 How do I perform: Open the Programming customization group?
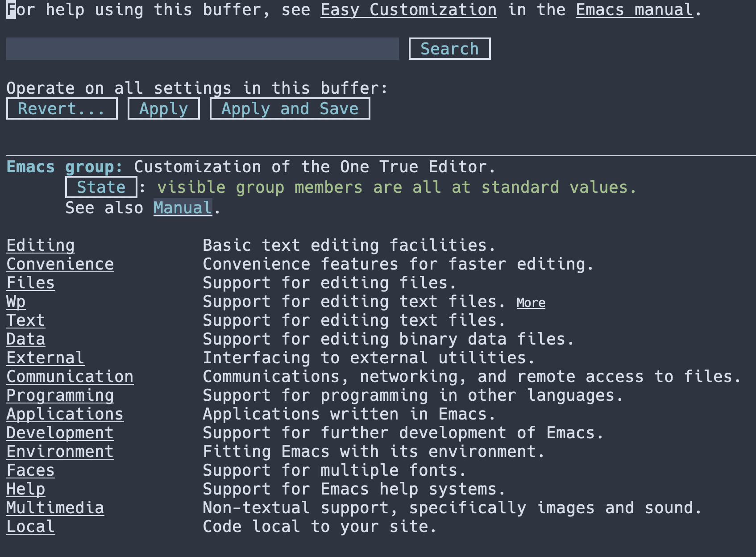[x=60, y=395]
